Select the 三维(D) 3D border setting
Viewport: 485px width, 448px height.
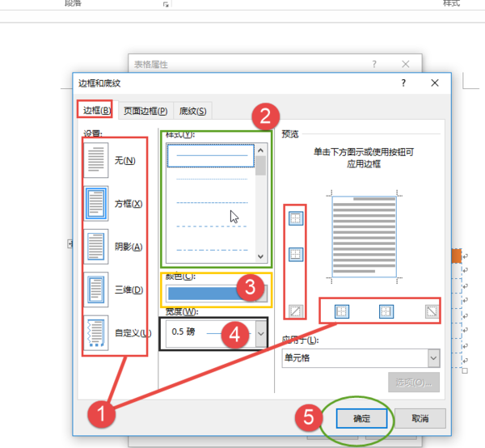point(96,290)
